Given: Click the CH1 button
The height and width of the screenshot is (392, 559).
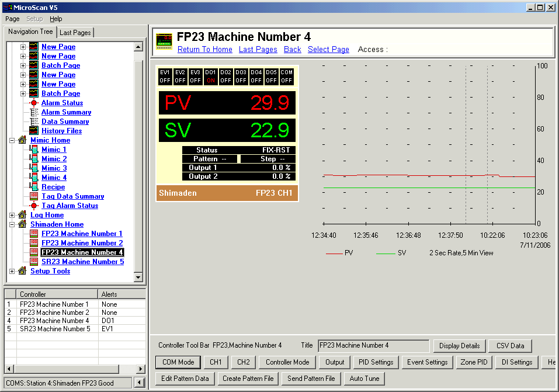Looking at the screenshot, I should (x=216, y=362).
